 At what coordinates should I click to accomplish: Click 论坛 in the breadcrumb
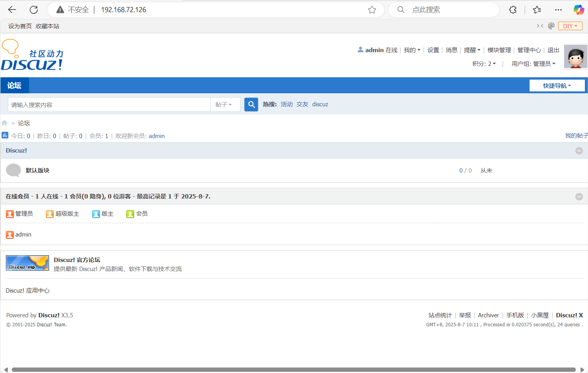[24, 123]
